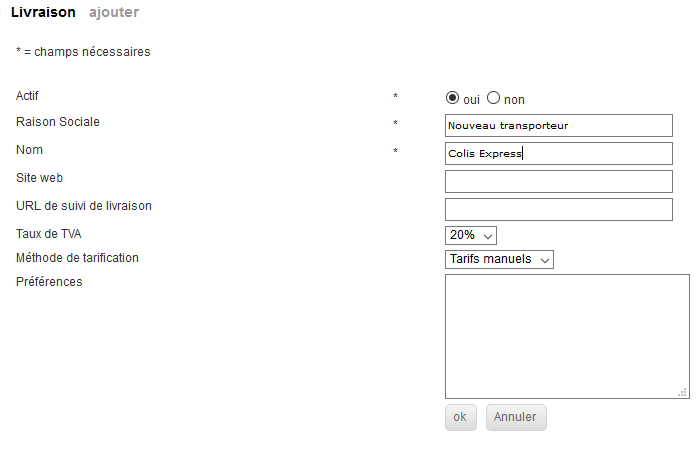700x450 pixels.
Task: Click the Taux de TVA label
Action: coord(49,233)
